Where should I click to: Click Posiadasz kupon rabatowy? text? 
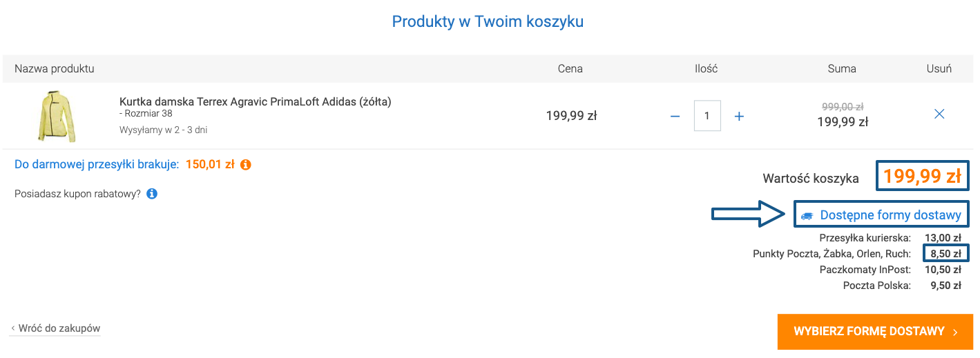77,194
